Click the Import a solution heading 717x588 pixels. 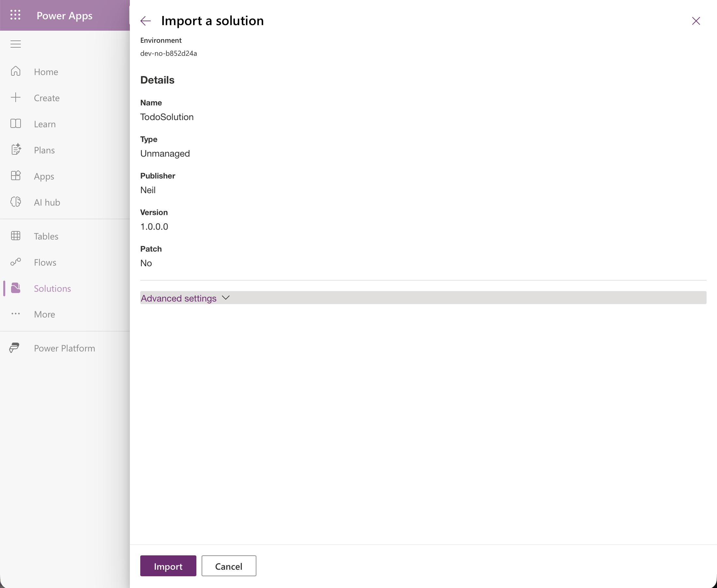click(x=212, y=21)
